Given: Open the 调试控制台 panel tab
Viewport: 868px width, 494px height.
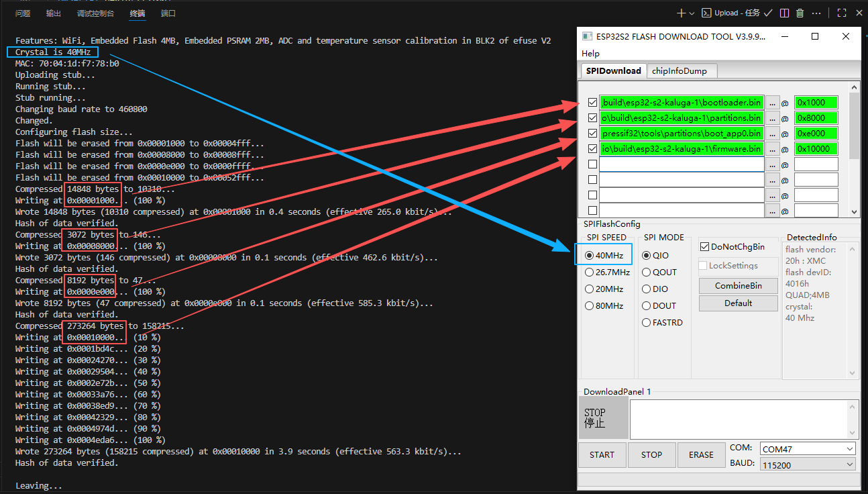Looking at the screenshot, I should [x=95, y=13].
